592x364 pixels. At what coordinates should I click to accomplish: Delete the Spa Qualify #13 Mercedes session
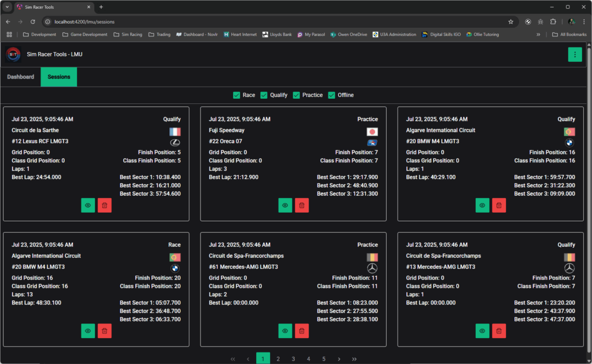point(499,331)
